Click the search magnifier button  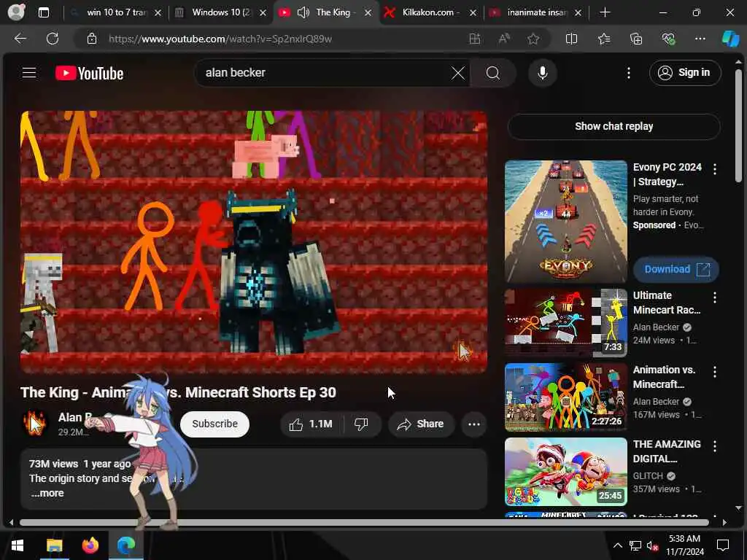tap(493, 73)
